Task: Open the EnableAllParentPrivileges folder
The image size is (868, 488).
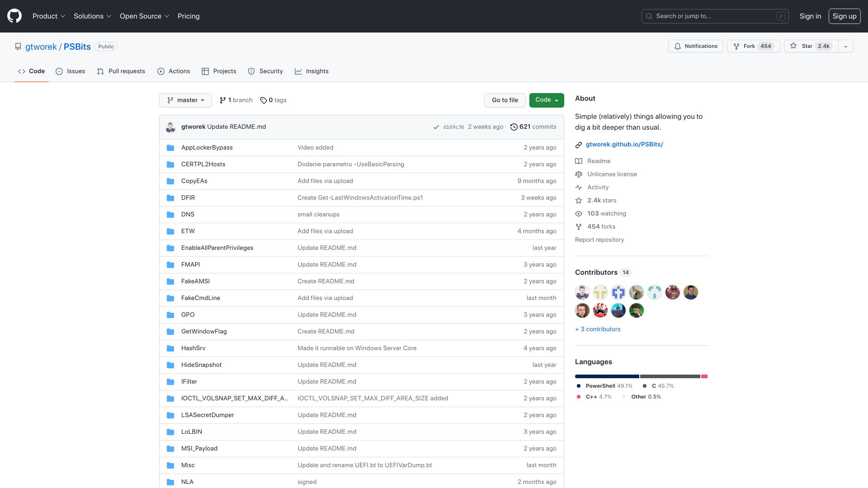Action: pos(217,248)
